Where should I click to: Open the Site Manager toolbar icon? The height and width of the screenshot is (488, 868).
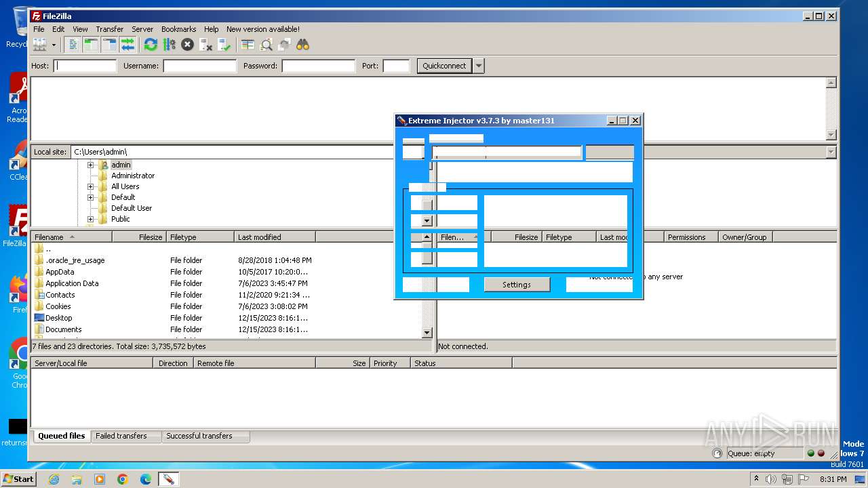tap(39, 45)
